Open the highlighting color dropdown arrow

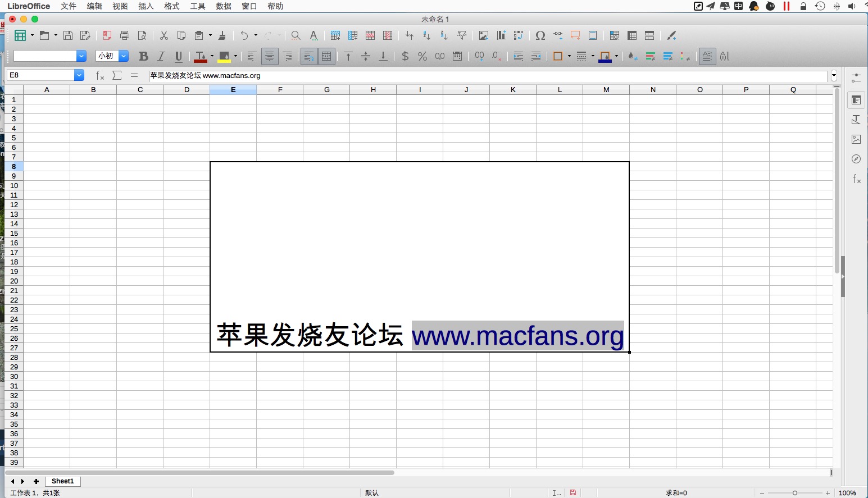[x=235, y=56]
